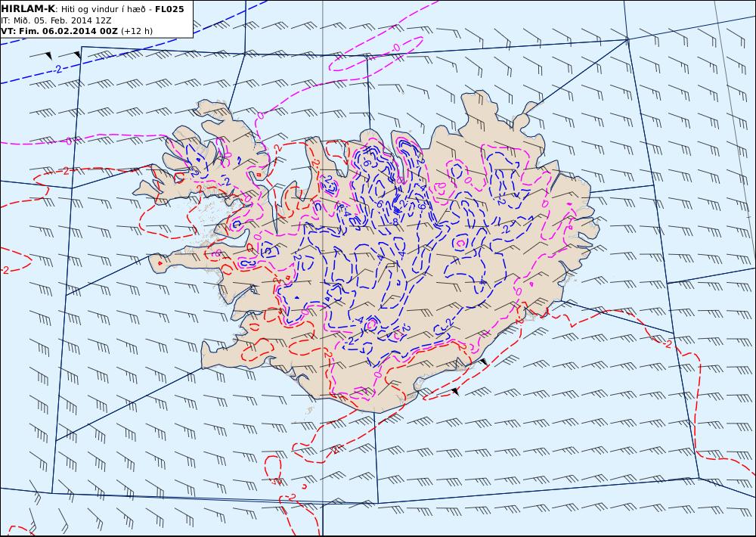Image resolution: width=756 pixels, height=537 pixels.
Task: Click the blue '-2' label on the top-left isotherm
Action: coord(58,70)
